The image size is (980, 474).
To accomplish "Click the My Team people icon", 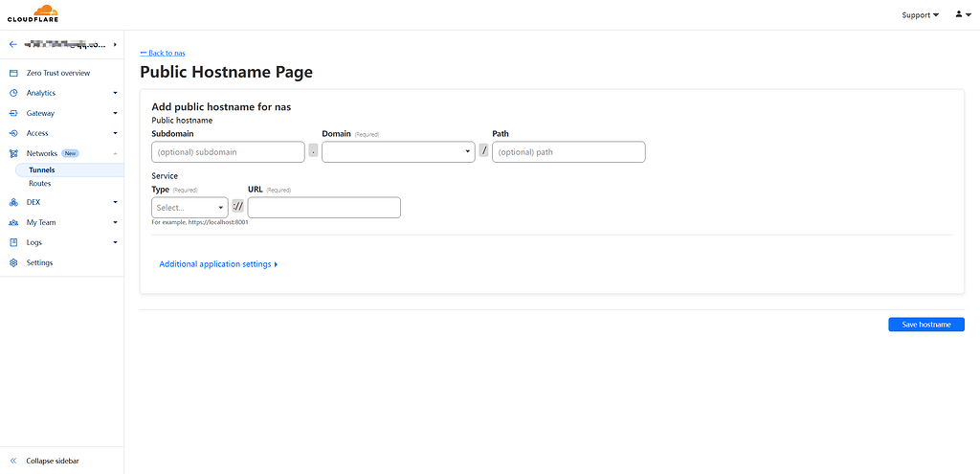I will point(13,222).
